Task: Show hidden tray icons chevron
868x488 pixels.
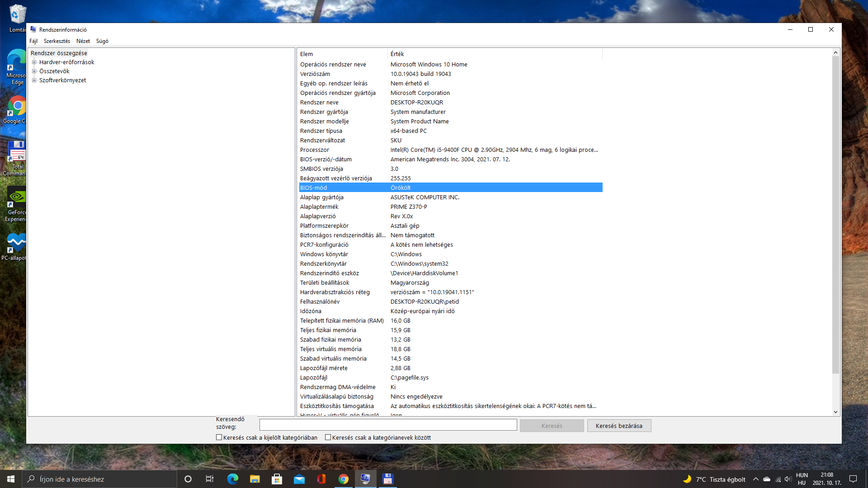Action: [755, 479]
